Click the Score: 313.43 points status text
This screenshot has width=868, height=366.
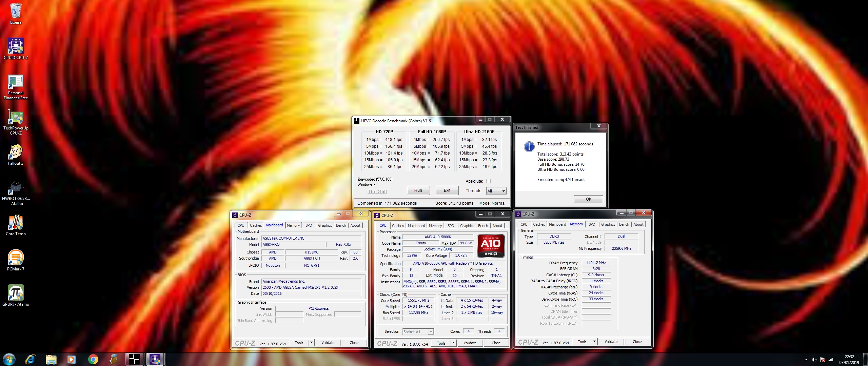[454, 203]
